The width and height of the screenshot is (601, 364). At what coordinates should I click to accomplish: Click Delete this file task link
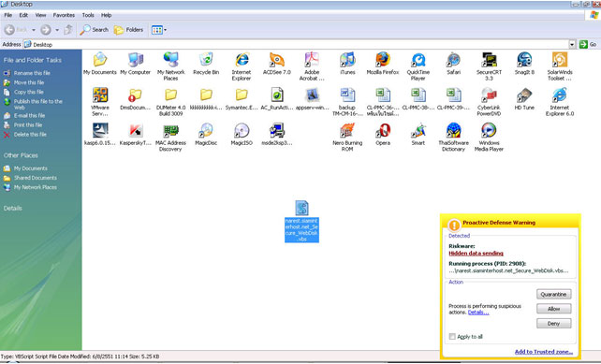pyautogui.click(x=30, y=135)
